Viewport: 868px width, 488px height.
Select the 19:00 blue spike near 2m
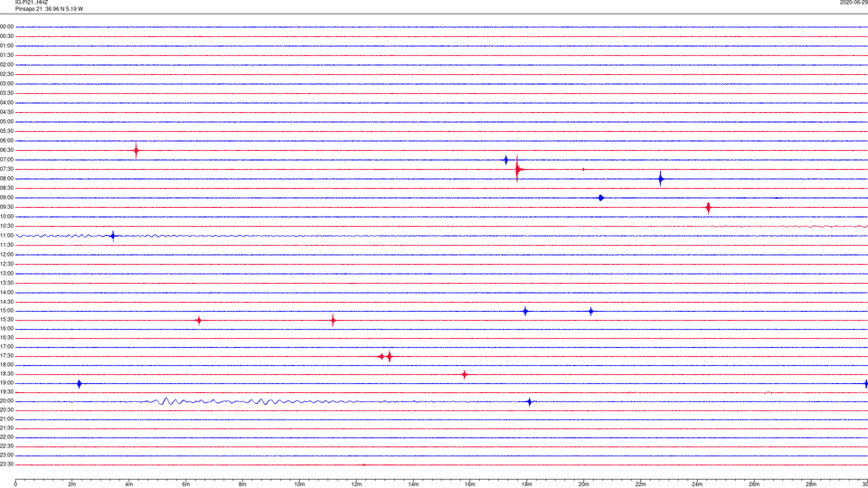(80, 384)
